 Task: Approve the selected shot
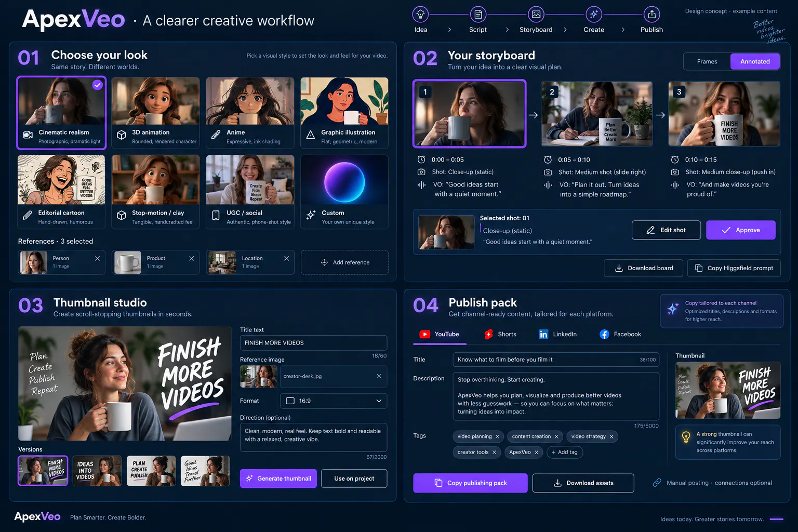coord(741,230)
